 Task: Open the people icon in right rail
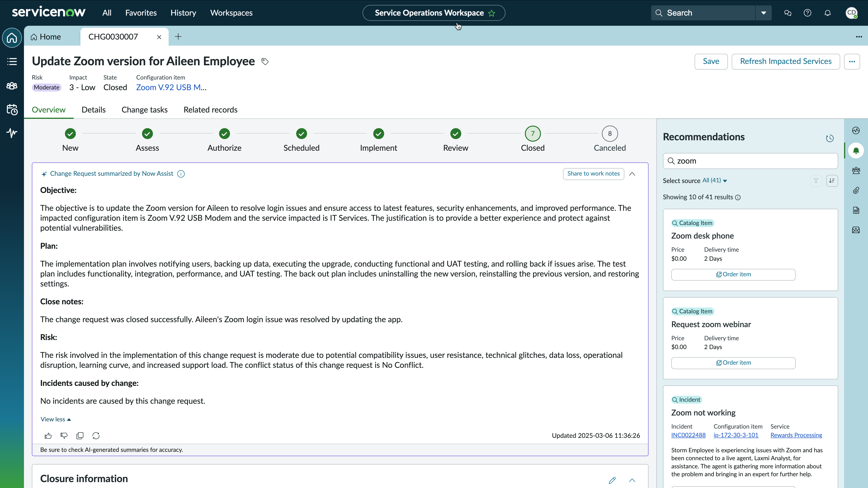click(x=856, y=170)
